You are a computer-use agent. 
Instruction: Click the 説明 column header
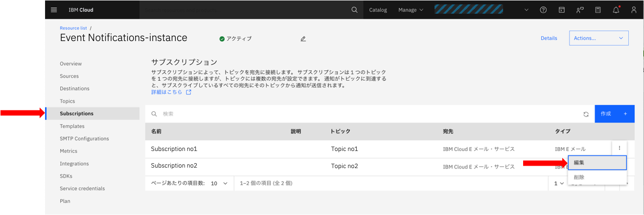tap(296, 131)
